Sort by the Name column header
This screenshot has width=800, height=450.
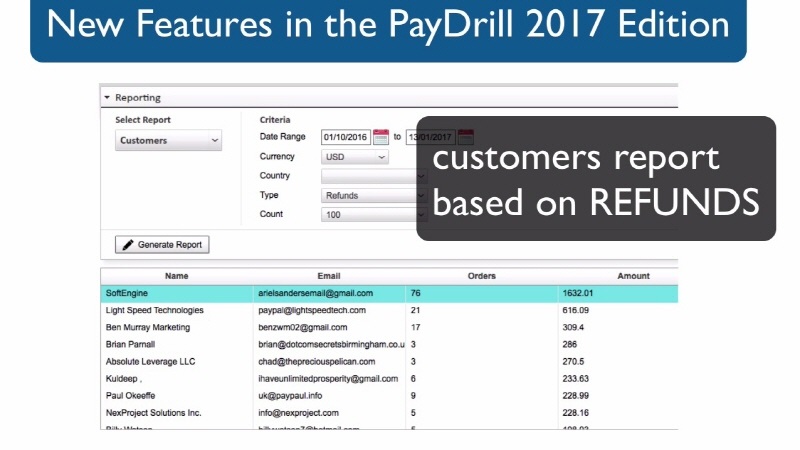pyautogui.click(x=177, y=276)
